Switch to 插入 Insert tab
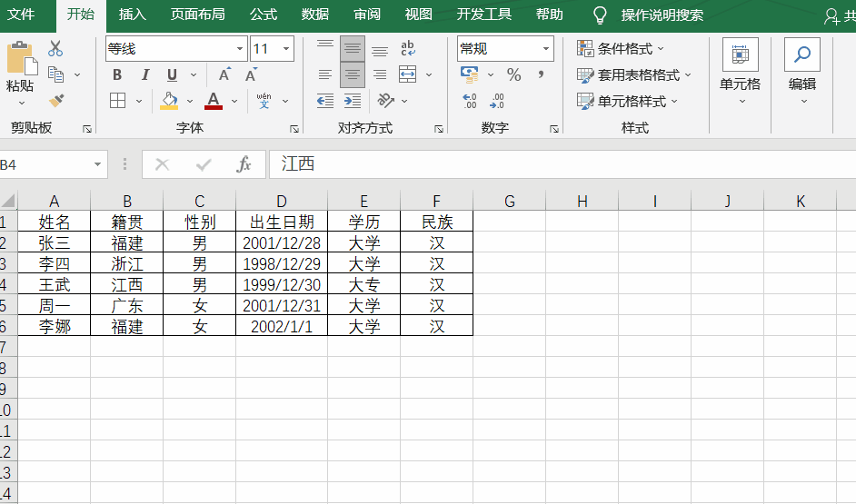This screenshot has width=856, height=504. (132, 15)
